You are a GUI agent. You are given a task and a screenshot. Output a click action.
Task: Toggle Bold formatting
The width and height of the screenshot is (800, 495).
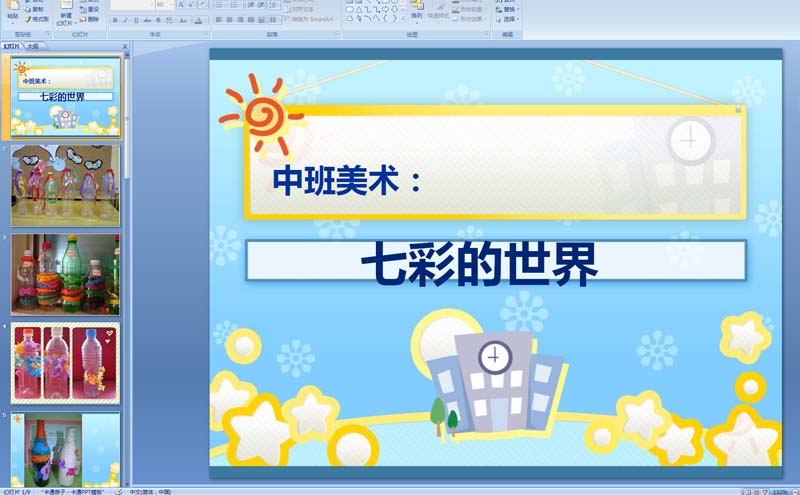115,20
